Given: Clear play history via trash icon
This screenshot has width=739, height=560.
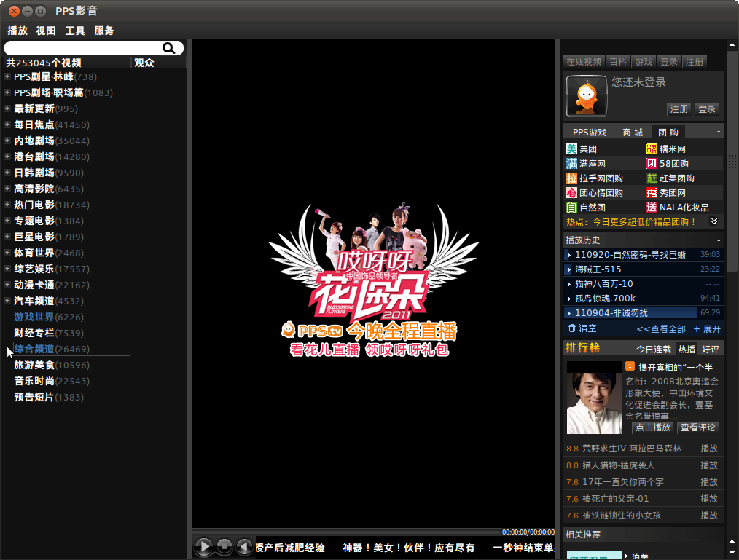Looking at the screenshot, I should pyautogui.click(x=571, y=328).
